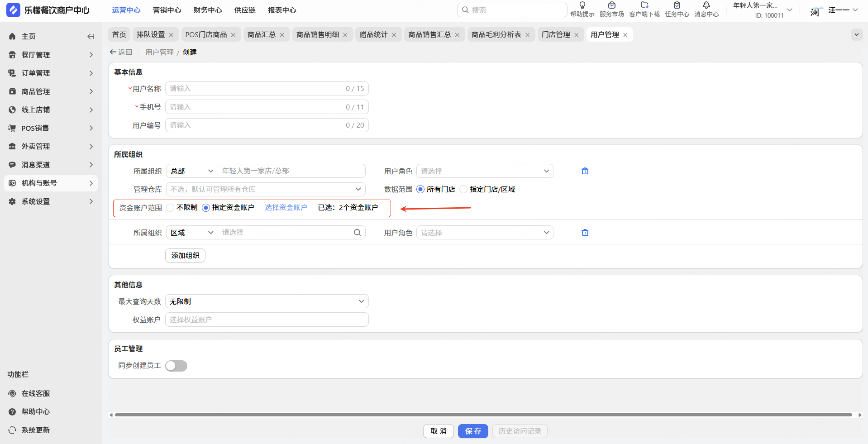Click 用户管理 breadcrumb link
868x444 pixels.
(x=159, y=53)
